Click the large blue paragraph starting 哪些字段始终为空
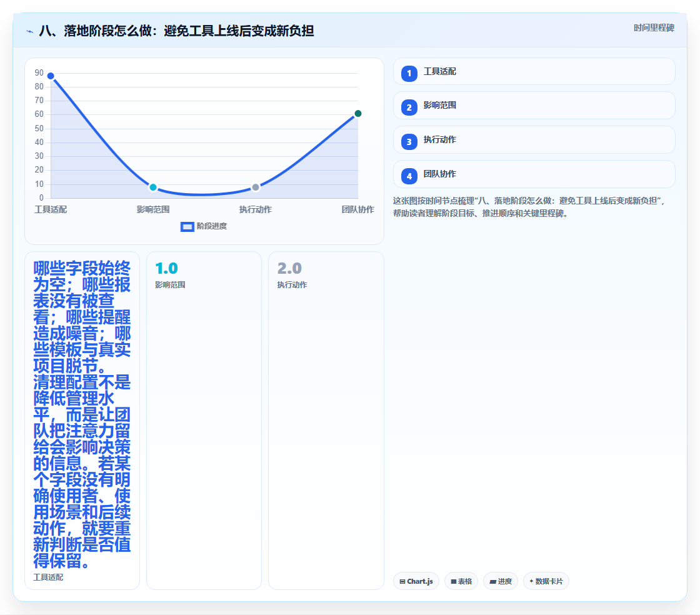This screenshot has height=615, width=700. [82, 414]
